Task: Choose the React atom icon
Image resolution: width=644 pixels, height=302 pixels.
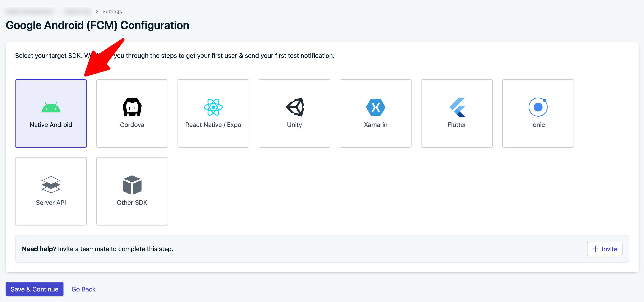Action: 213,107
